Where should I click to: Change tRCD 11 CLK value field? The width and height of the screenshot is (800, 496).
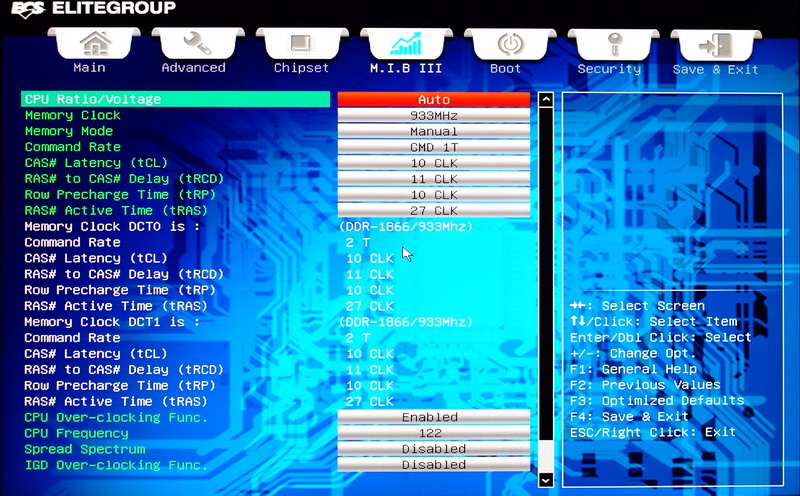[434, 179]
